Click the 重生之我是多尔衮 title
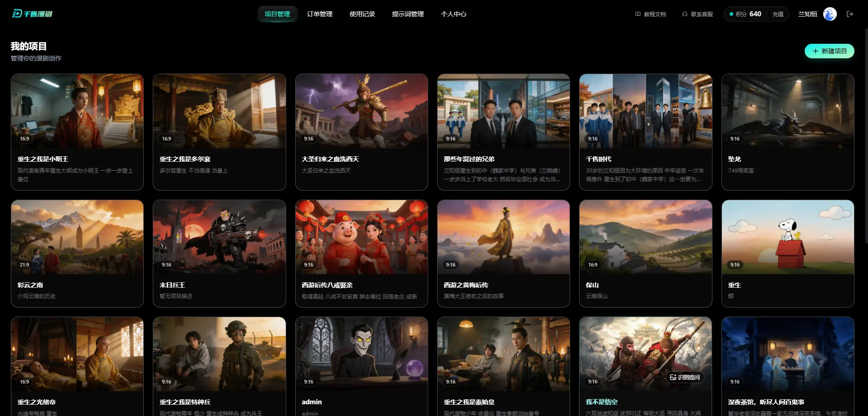Image resolution: width=868 pixels, height=416 pixels. coord(185,159)
